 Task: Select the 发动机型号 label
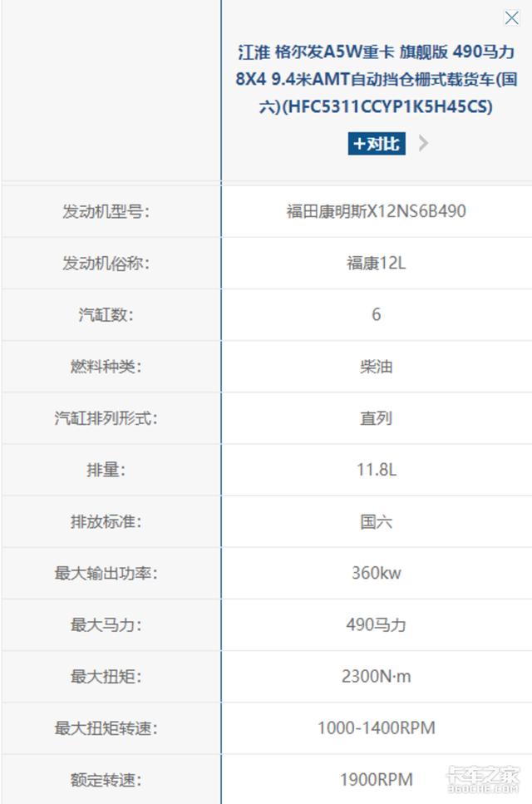click(x=106, y=211)
